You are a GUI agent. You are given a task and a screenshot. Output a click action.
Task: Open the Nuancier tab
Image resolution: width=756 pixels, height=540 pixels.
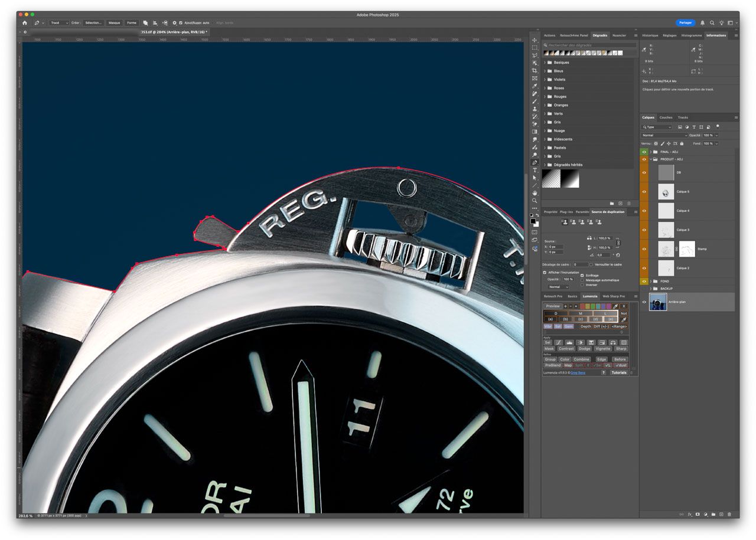pos(619,35)
